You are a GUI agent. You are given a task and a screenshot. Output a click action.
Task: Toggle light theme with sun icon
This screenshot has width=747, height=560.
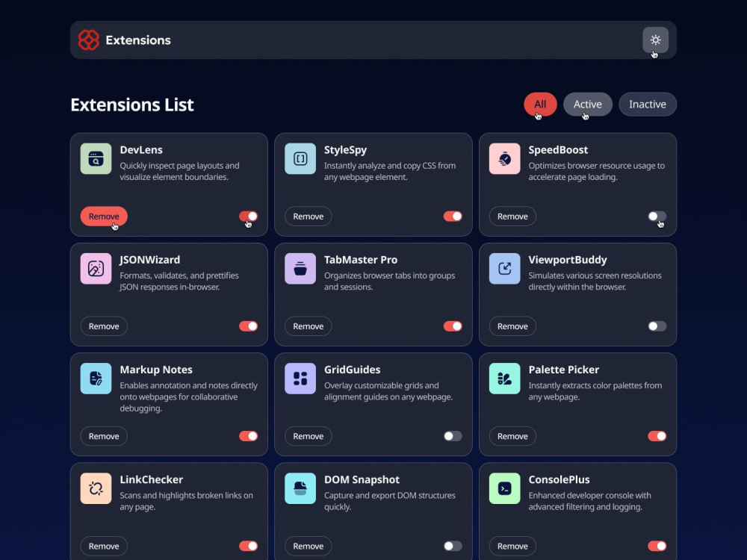(655, 40)
